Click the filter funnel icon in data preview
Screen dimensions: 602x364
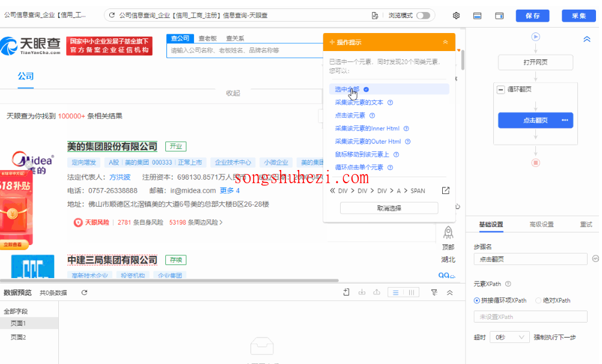(x=434, y=293)
